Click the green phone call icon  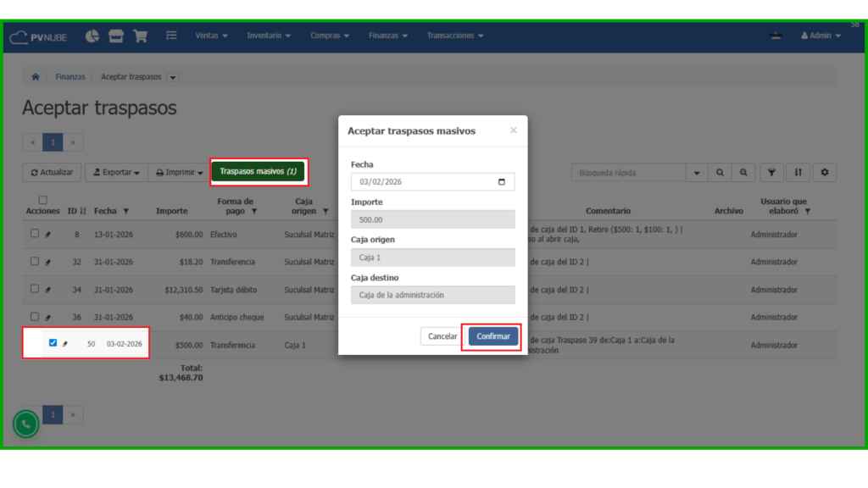point(26,424)
